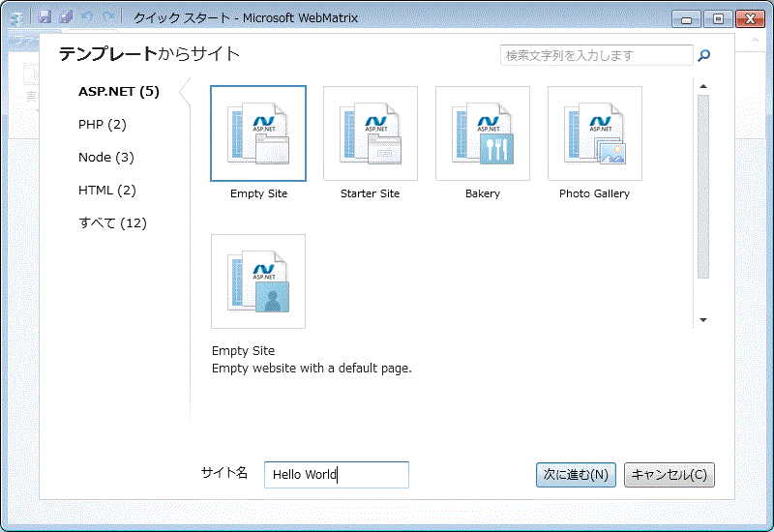Click the Save icon in title bar

pyautogui.click(x=45, y=17)
